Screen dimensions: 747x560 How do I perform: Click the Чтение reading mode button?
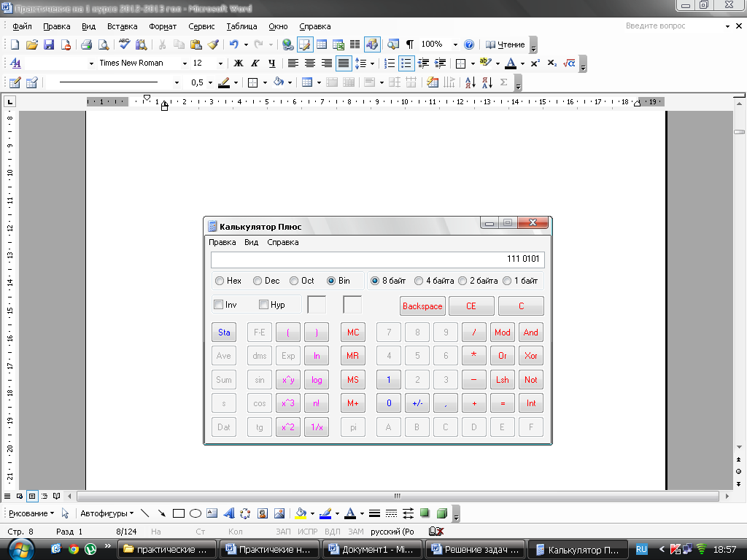coord(505,44)
